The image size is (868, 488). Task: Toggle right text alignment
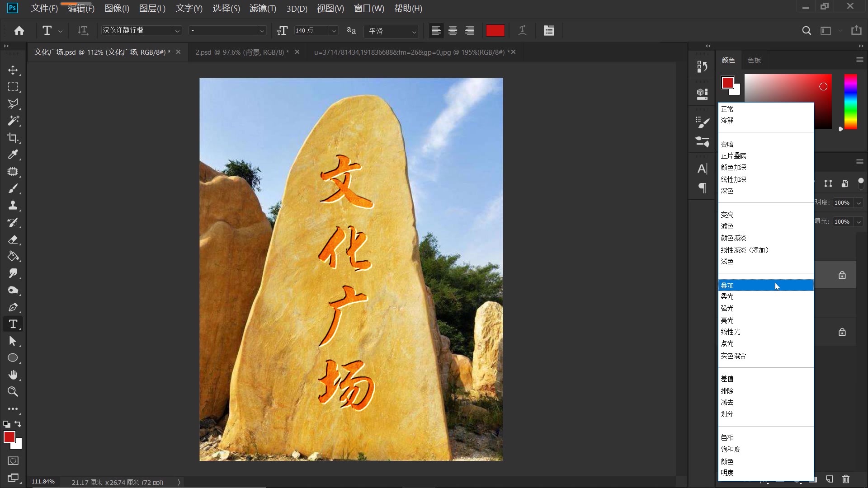pos(469,30)
